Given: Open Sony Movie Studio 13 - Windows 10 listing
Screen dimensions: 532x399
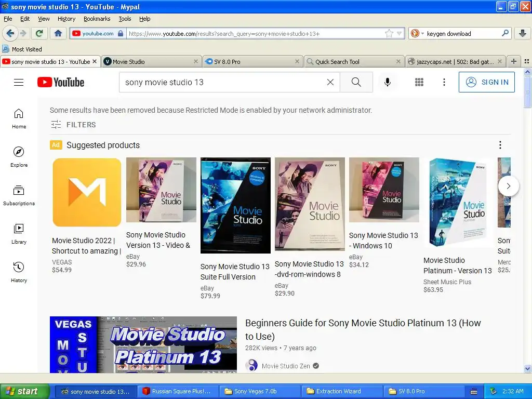Looking at the screenshot, I should [384, 212].
